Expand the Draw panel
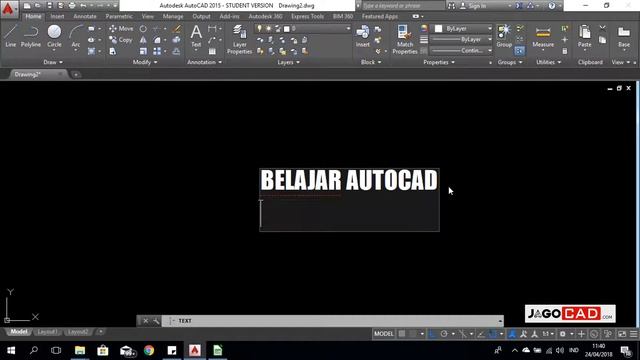Image resolution: width=640 pixels, height=360 pixels. [x=53, y=62]
